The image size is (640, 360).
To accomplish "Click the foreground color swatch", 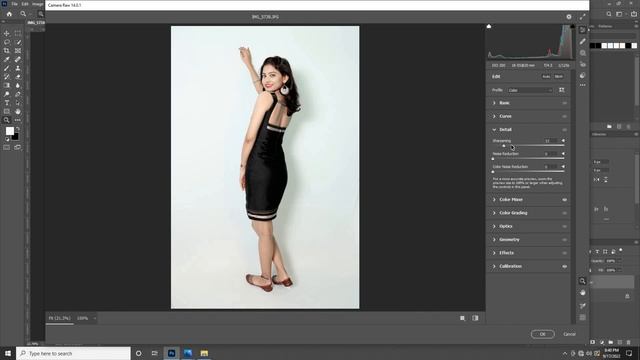I will (9, 131).
